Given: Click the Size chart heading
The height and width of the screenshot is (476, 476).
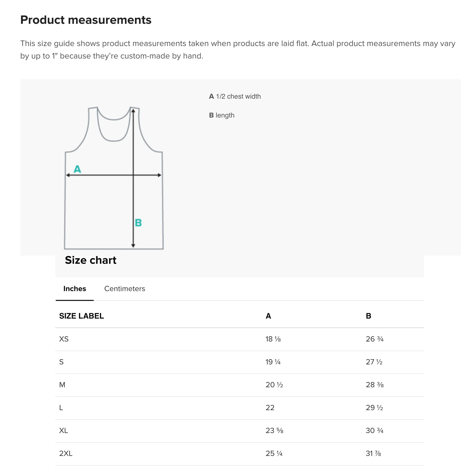Looking at the screenshot, I should pos(90,260).
